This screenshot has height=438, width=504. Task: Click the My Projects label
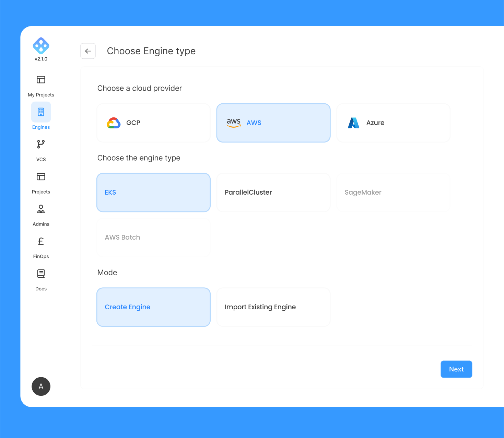41,95
